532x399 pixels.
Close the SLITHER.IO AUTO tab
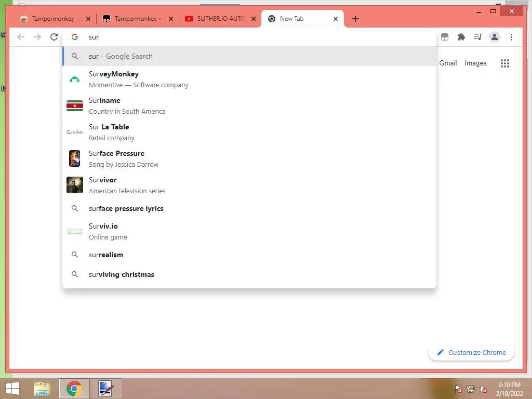[x=254, y=19]
